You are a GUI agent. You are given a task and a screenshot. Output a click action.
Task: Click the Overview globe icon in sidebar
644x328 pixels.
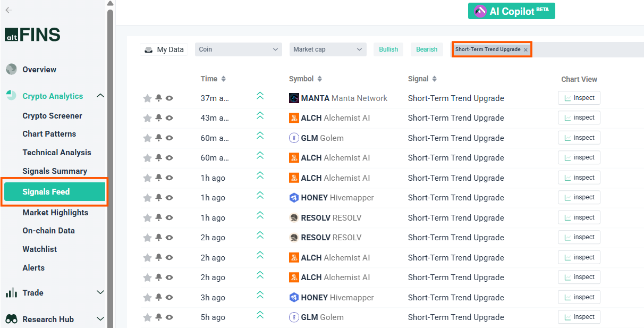click(11, 69)
